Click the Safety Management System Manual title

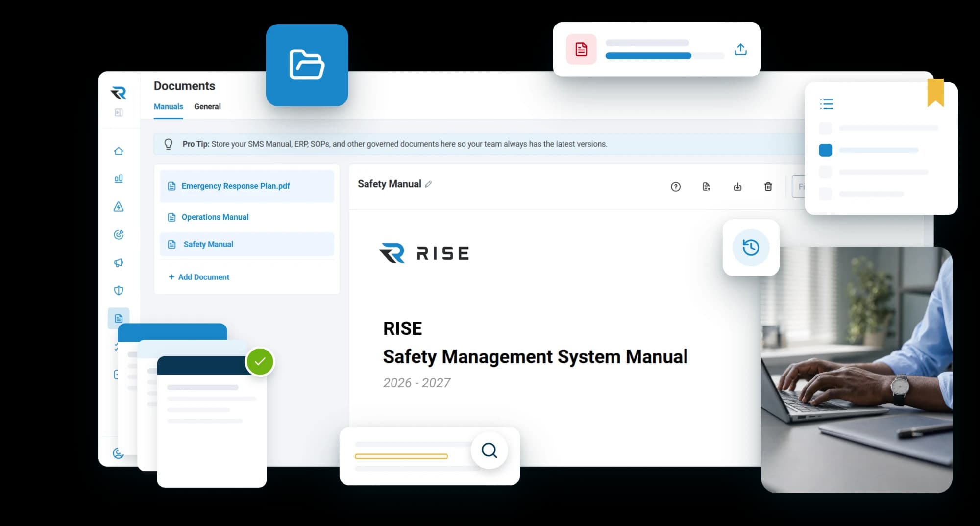pyautogui.click(x=535, y=356)
